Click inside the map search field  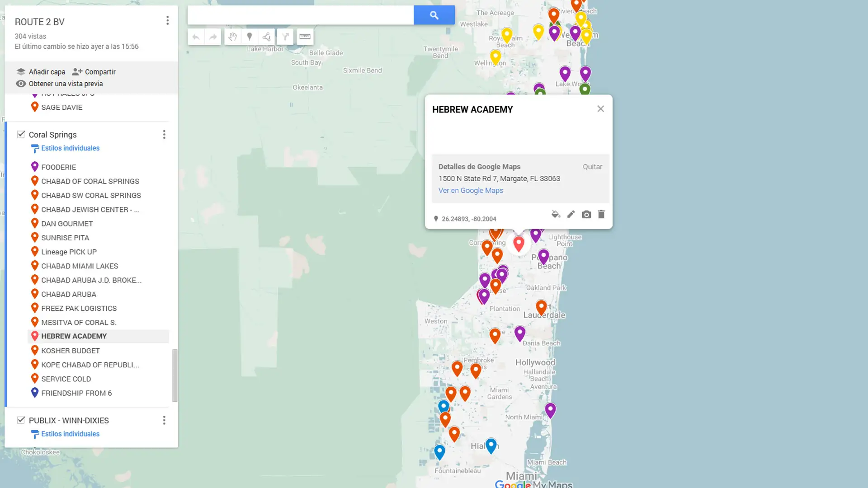tap(300, 15)
